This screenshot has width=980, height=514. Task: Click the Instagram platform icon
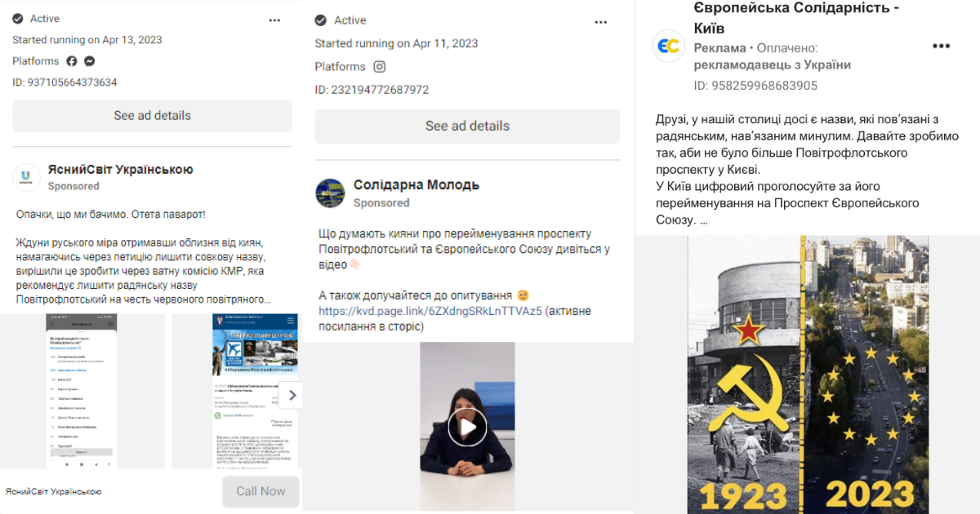380,67
